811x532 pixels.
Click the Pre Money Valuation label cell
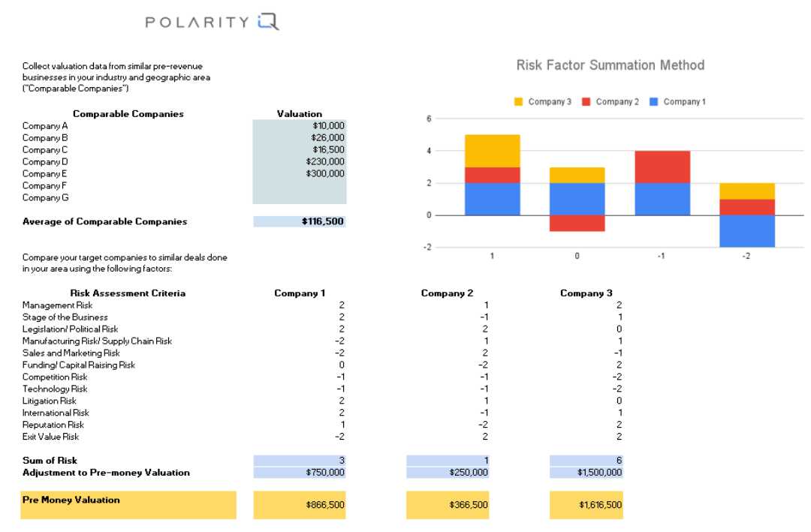tap(128, 504)
